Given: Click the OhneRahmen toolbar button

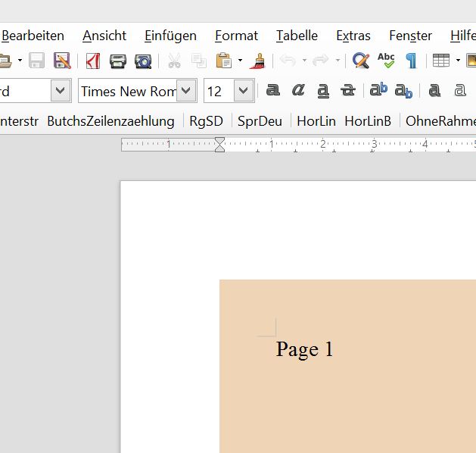Looking at the screenshot, I should click(x=440, y=121).
